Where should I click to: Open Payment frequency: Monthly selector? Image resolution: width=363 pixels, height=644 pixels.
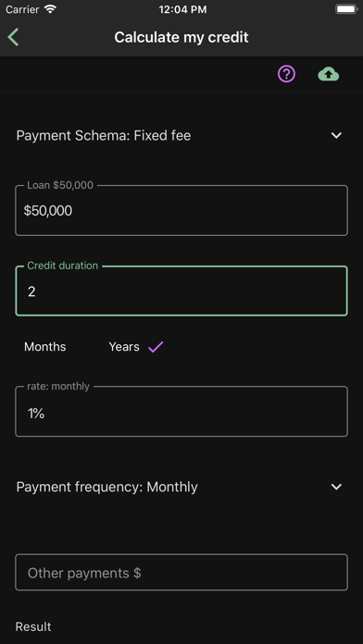[181, 487]
